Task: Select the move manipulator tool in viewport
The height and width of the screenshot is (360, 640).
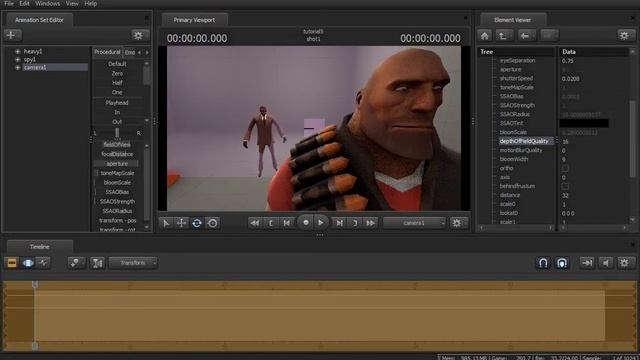Action: pyautogui.click(x=182, y=223)
